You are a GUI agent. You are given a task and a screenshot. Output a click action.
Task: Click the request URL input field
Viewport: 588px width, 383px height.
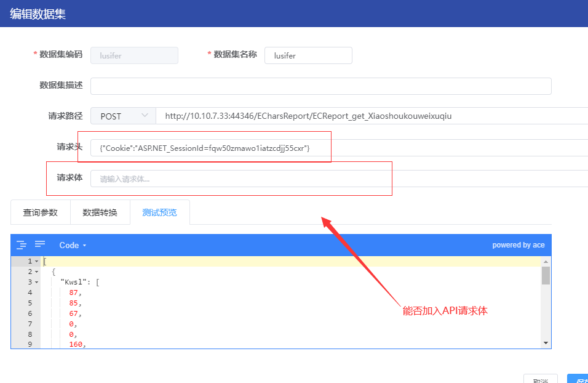tap(372, 116)
